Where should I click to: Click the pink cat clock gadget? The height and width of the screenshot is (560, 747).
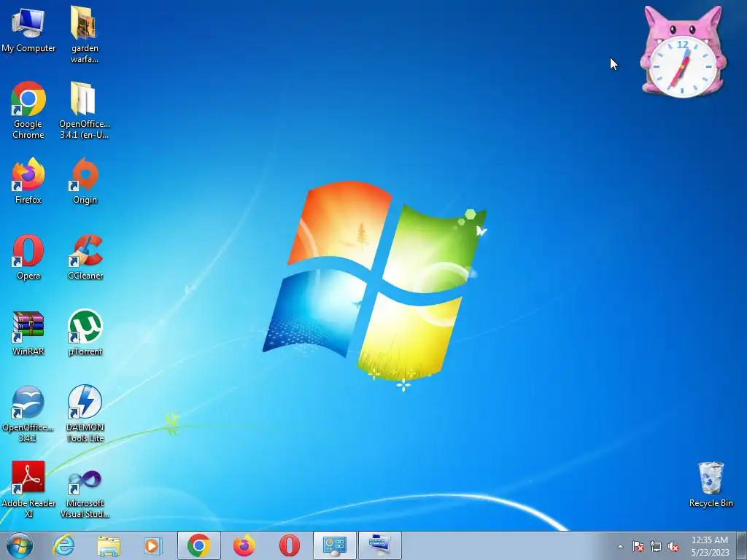pos(683,52)
